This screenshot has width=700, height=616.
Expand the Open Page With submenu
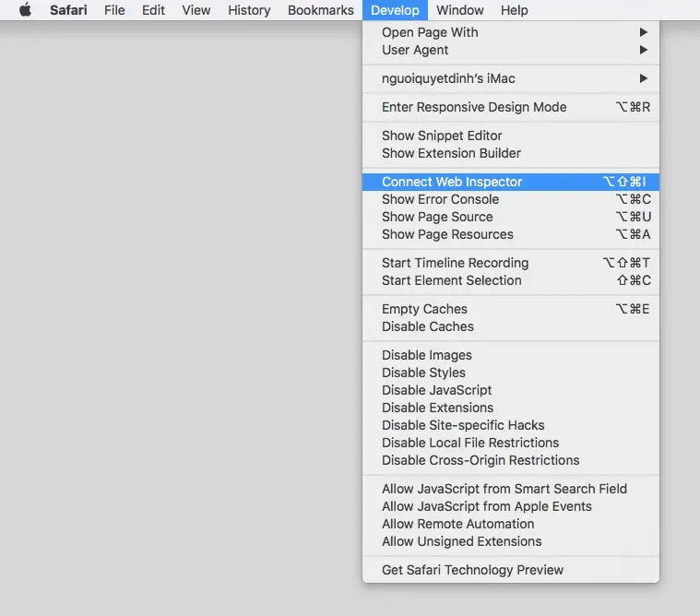pyautogui.click(x=511, y=32)
